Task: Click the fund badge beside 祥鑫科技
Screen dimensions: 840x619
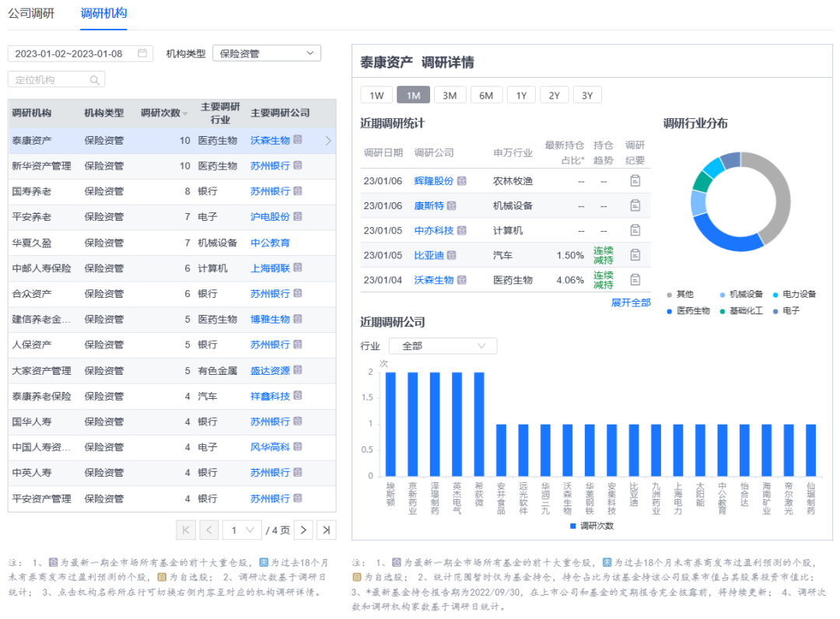Action: [x=298, y=396]
